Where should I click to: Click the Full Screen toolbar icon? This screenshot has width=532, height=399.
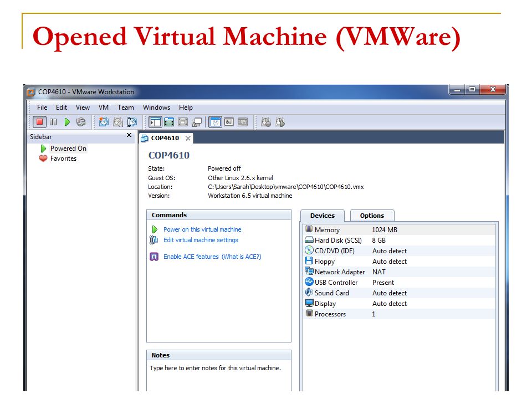tap(183, 122)
